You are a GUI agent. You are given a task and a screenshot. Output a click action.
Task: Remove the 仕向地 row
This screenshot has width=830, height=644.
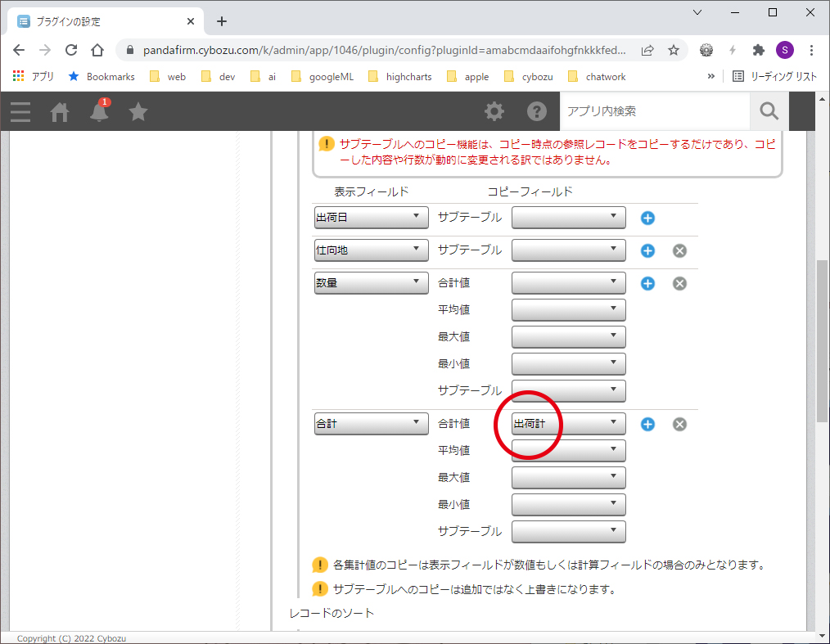679,251
